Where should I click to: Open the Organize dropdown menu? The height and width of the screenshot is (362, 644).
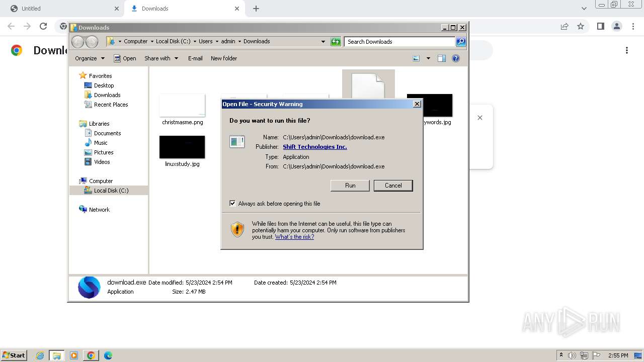point(90,58)
